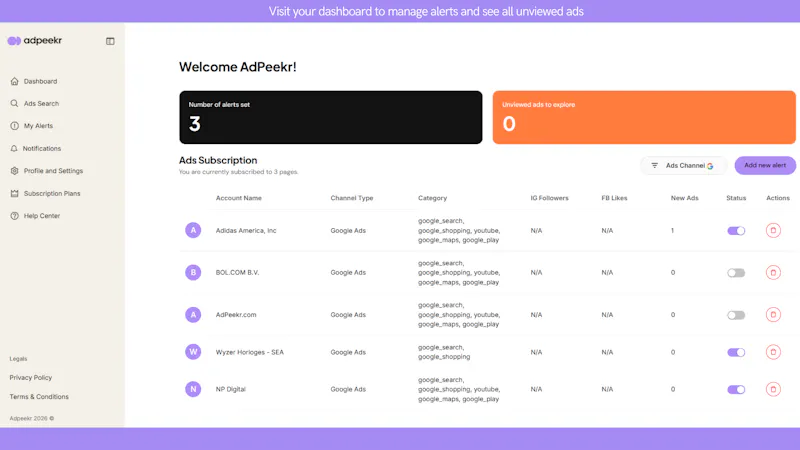Collapse the sidebar panel icon
Viewport: 800px width, 450px height.
(110, 41)
